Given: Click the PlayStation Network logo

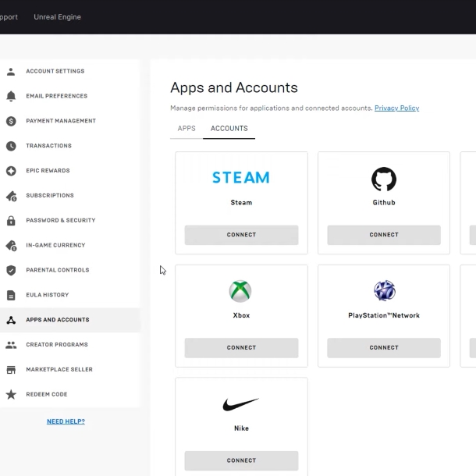Looking at the screenshot, I should pyautogui.click(x=385, y=290).
